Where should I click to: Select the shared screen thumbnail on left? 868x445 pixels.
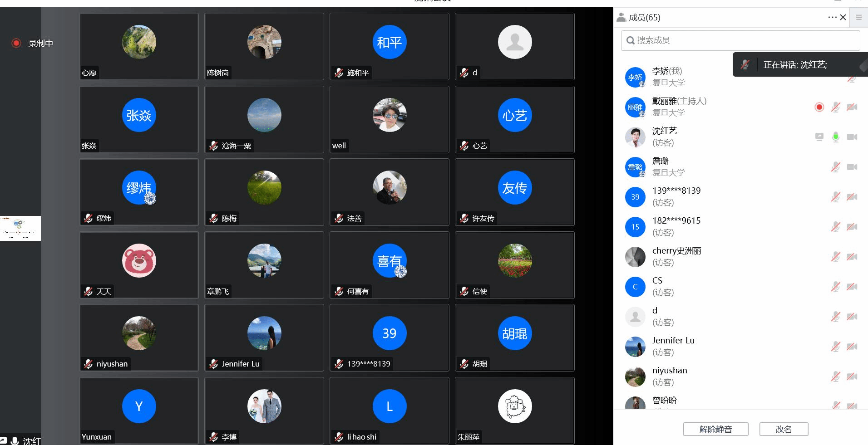[20, 228]
